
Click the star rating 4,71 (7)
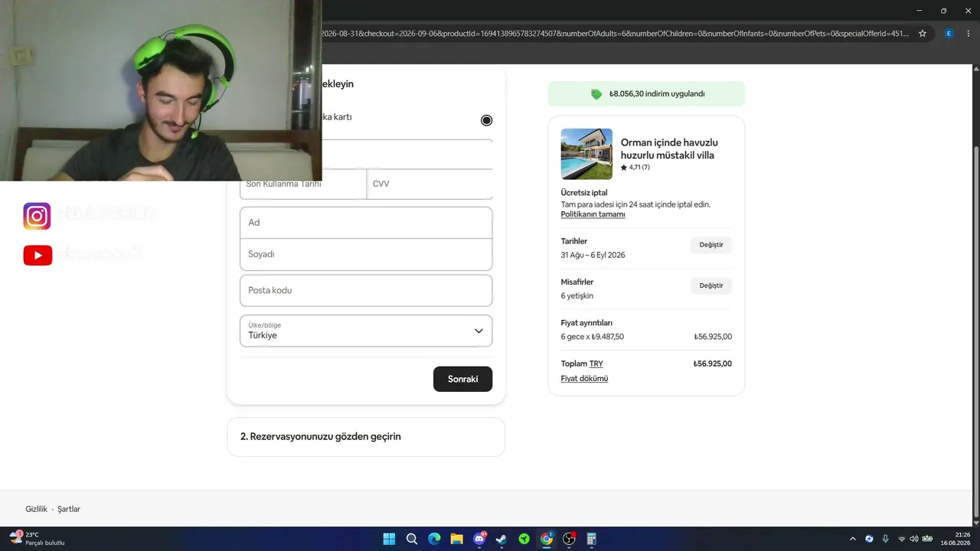635,168
